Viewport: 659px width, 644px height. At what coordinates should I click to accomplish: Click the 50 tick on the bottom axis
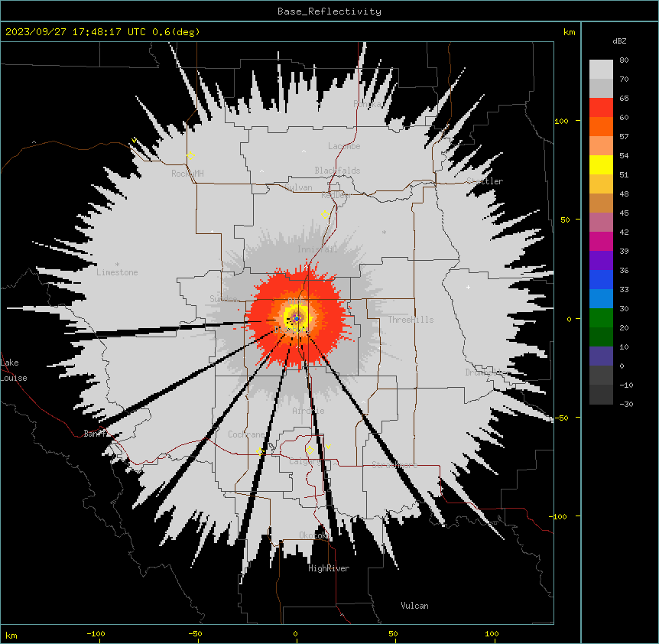394,633
